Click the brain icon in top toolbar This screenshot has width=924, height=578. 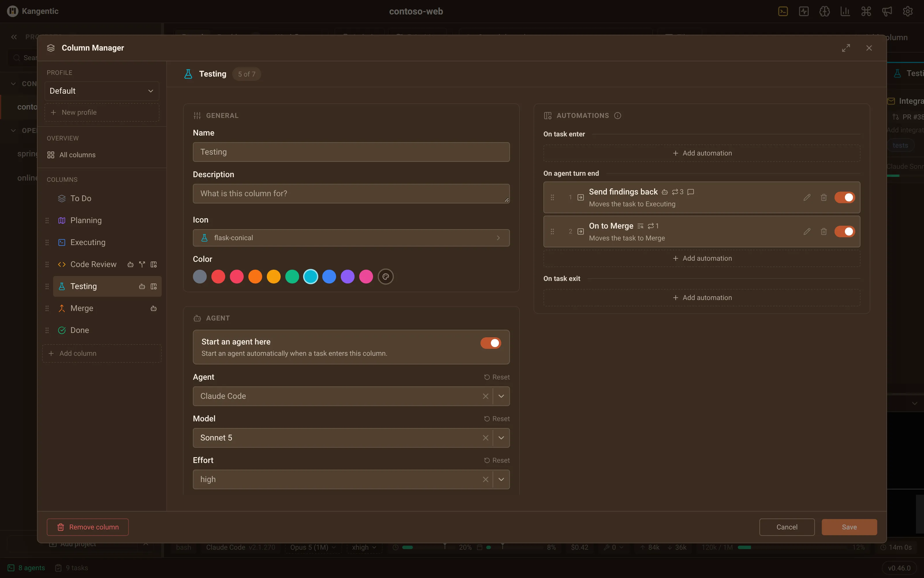click(x=824, y=12)
